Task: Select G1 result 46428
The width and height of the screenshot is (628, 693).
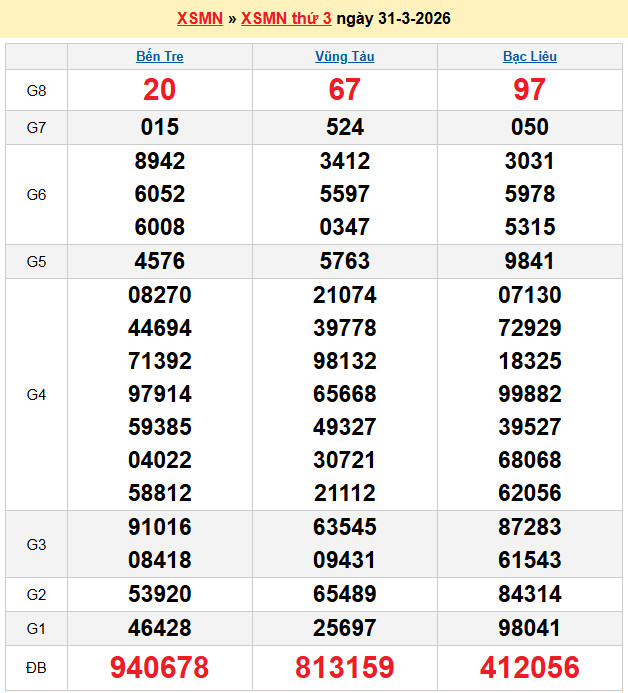Action: pos(160,628)
